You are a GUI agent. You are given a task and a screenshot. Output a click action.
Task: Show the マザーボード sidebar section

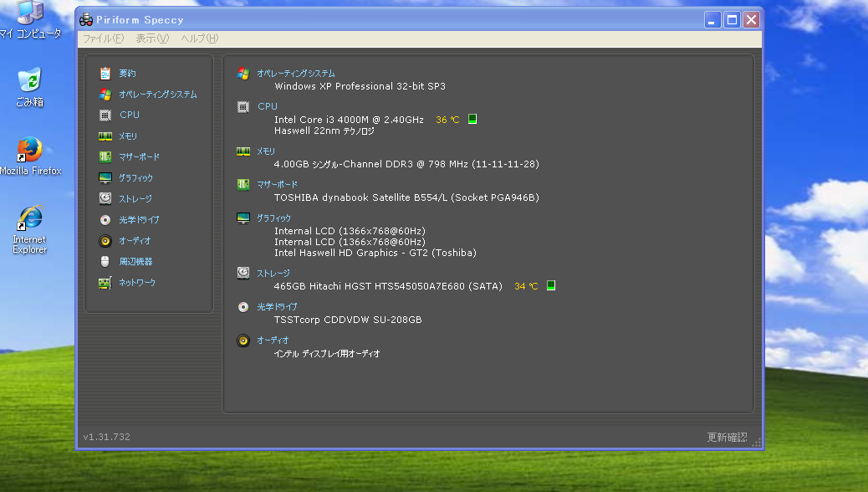[140, 156]
